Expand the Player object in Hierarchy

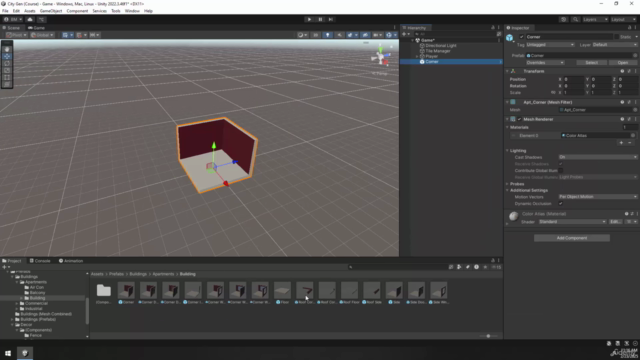(417, 56)
